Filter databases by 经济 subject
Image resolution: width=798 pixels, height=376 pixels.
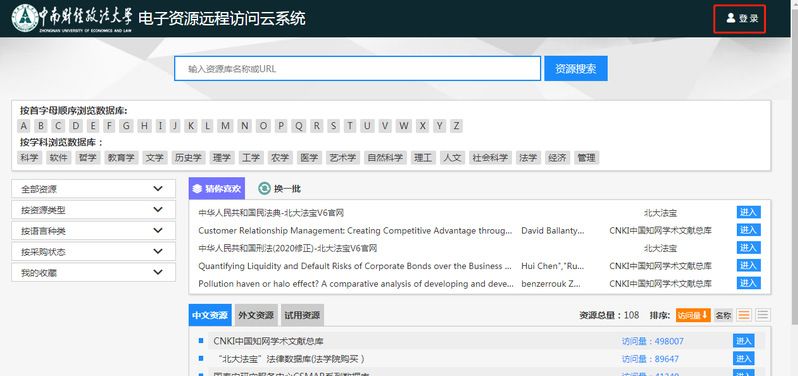click(x=557, y=158)
